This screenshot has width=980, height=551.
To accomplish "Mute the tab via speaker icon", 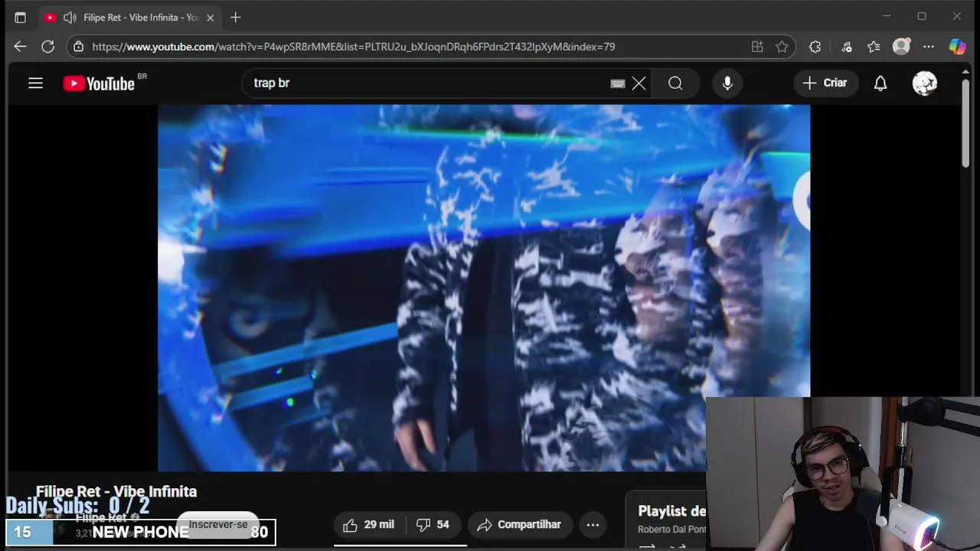I will click(x=70, y=17).
